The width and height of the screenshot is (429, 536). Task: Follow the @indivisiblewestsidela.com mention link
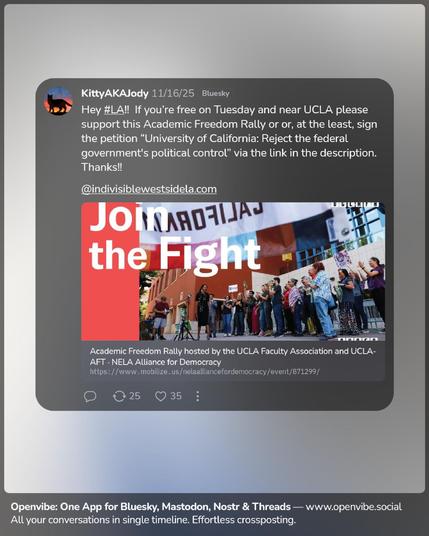coord(149,189)
